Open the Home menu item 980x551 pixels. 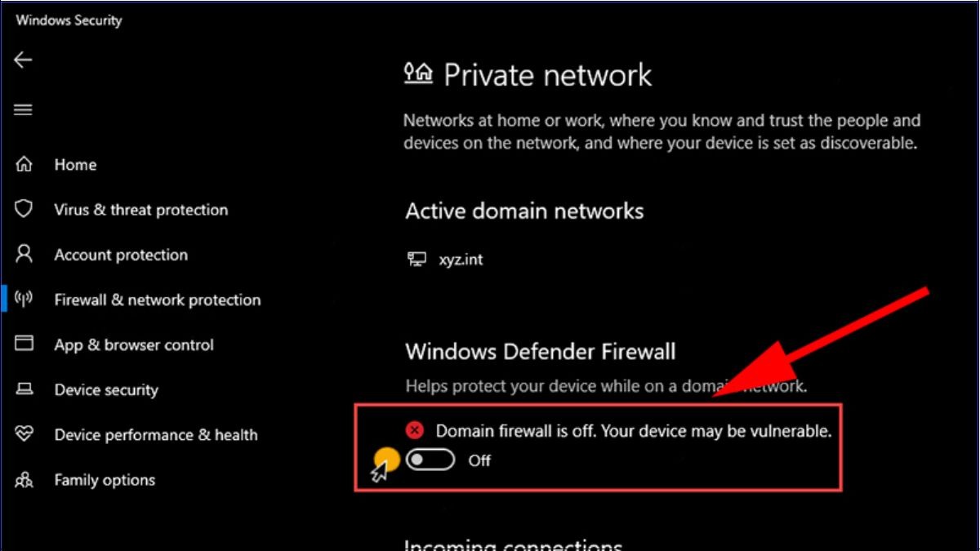tap(75, 165)
